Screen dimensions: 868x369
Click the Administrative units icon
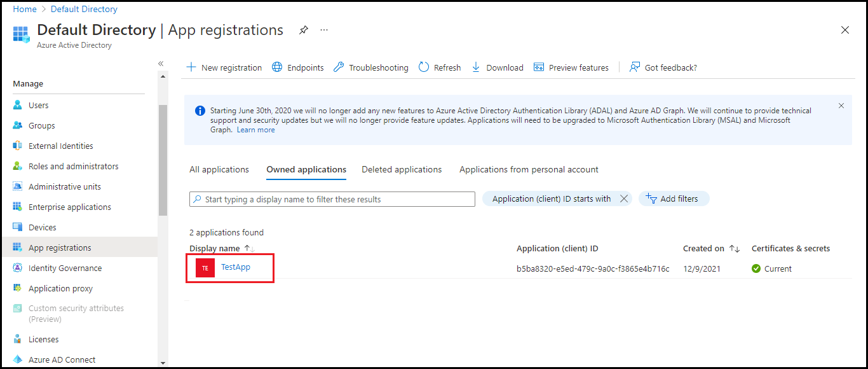17,186
